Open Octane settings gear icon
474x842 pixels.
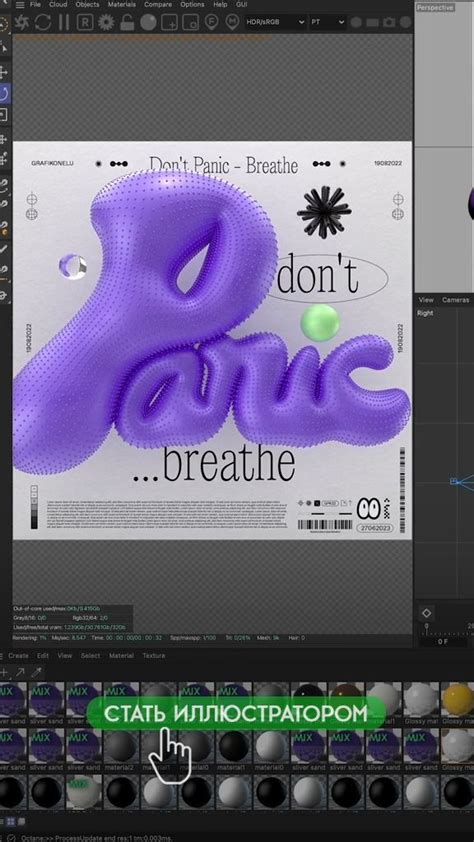point(105,23)
